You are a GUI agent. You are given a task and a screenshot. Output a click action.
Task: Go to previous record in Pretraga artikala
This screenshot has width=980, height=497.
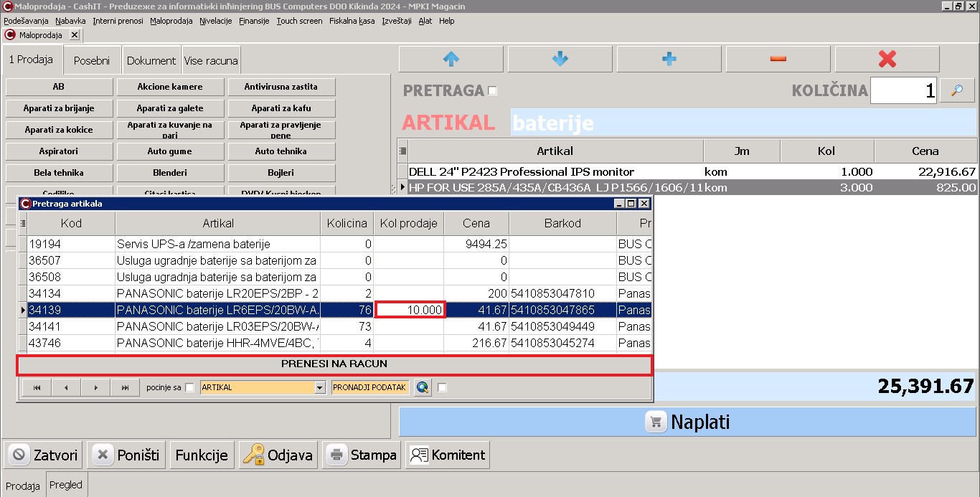tap(66, 387)
